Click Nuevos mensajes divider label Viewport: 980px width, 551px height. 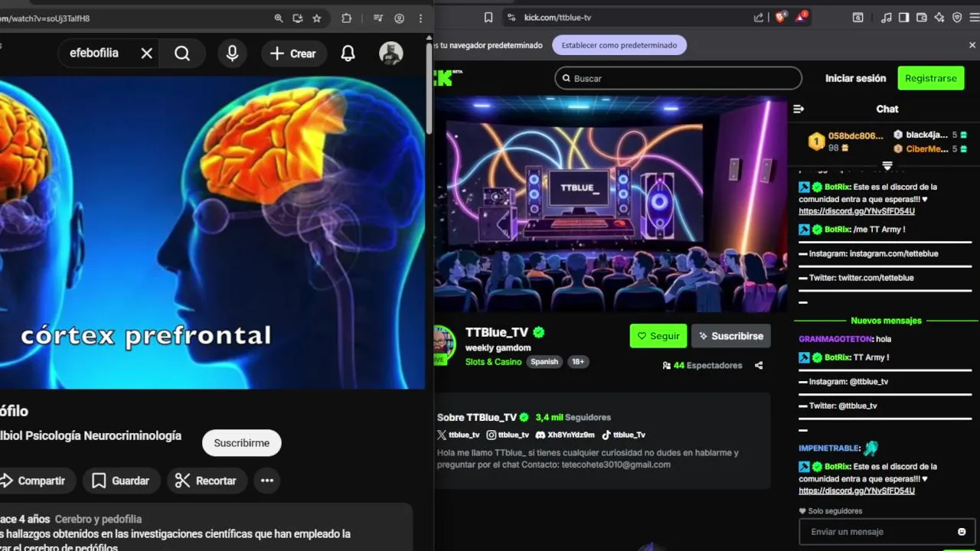pyautogui.click(x=886, y=321)
